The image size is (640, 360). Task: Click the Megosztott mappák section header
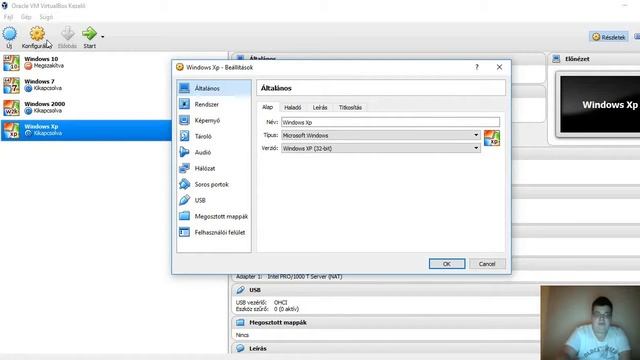[386, 322]
